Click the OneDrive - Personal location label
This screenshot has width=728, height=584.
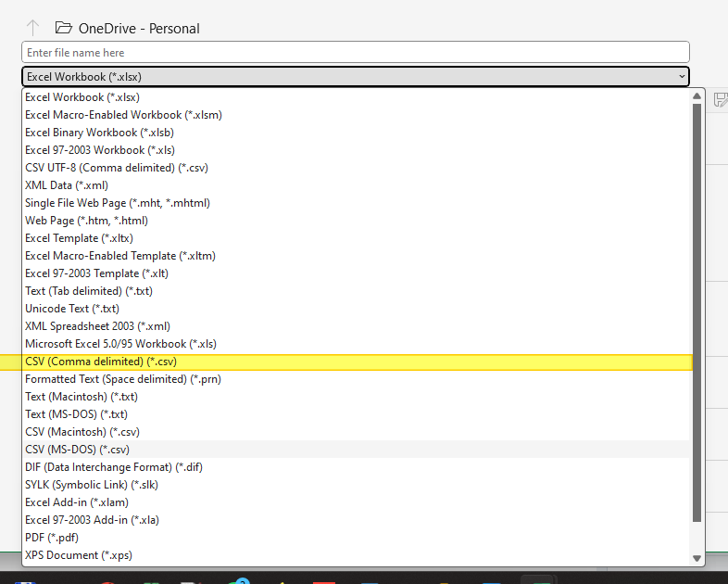coord(139,29)
